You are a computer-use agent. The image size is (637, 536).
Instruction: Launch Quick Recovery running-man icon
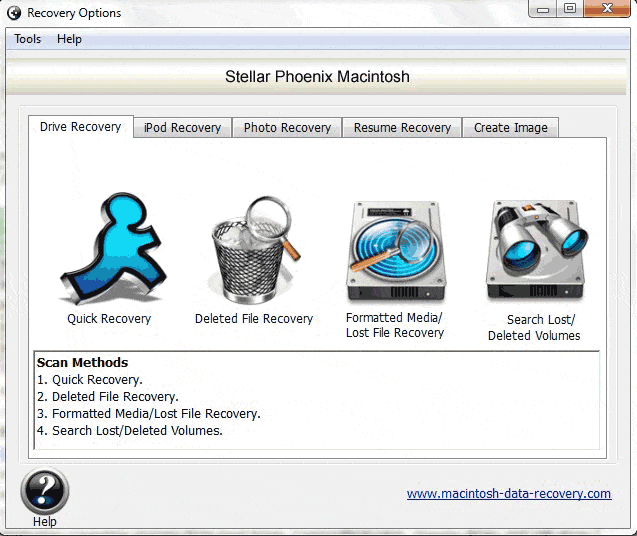[114, 248]
